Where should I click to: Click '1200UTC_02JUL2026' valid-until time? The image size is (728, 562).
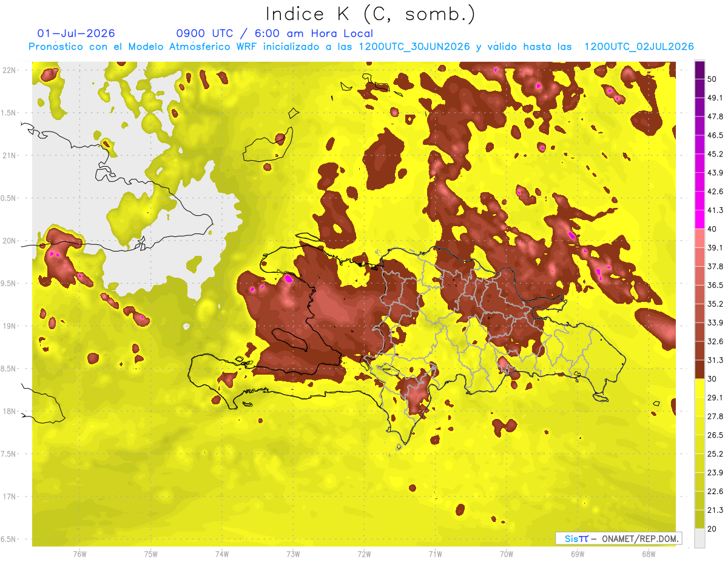tap(639, 47)
